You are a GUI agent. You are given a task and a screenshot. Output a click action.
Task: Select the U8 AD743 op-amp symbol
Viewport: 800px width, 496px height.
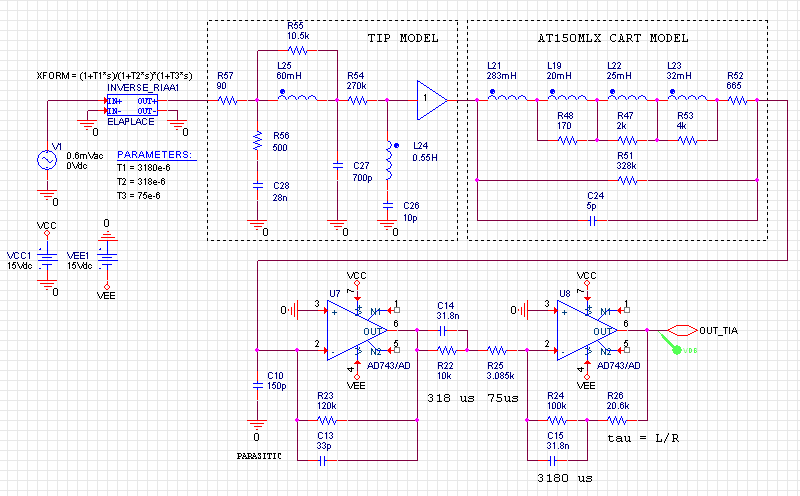pyautogui.click(x=587, y=330)
